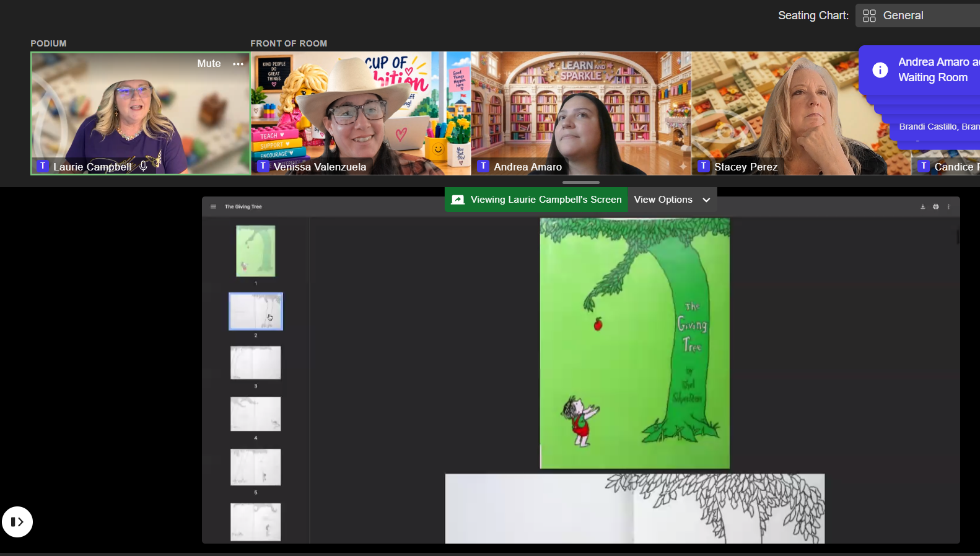Select page 4 thumbnail in sidebar
The width and height of the screenshot is (980, 556).
click(256, 414)
